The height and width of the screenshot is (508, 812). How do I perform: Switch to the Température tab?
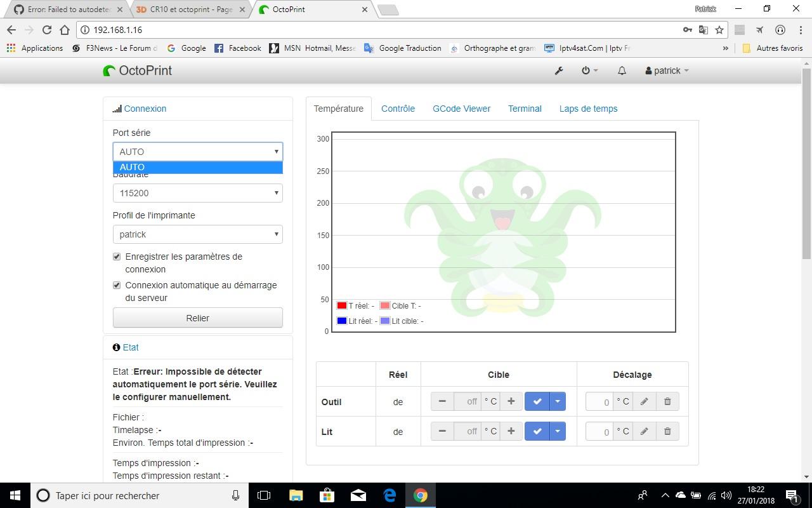[339, 109]
